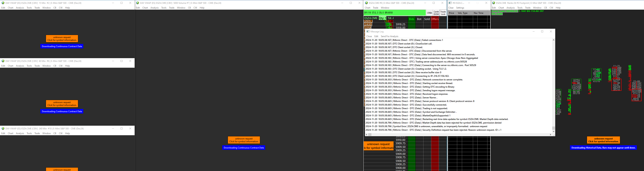Open Edit menu in the Renko Footprint window
This screenshot has width=644, height=171.
coord(494,8)
